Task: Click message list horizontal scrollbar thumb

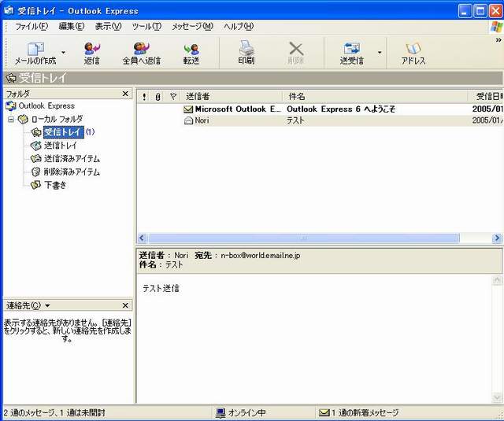Action: [304, 238]
